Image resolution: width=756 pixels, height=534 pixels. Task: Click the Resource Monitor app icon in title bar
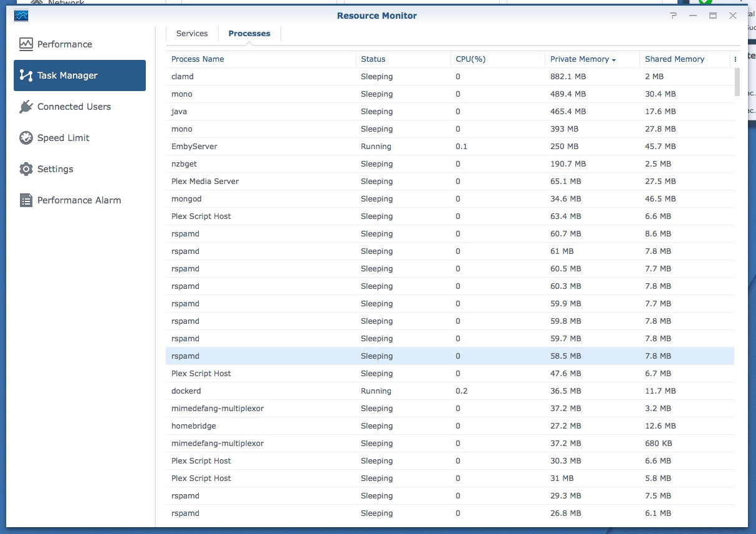point(21,16)
